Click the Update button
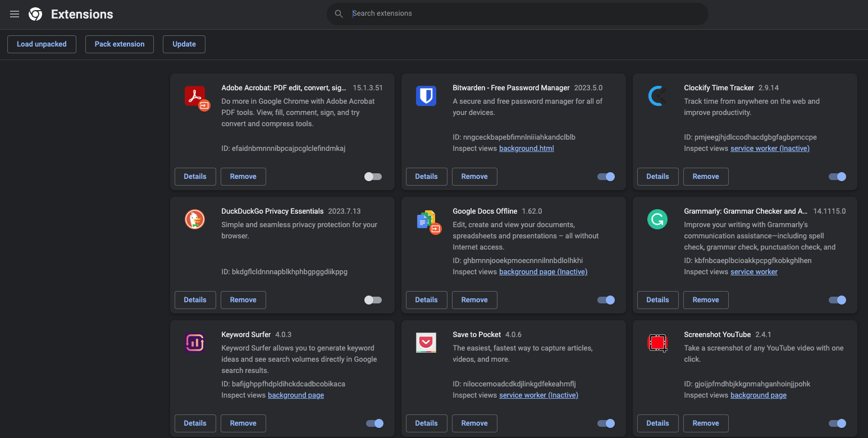868x438 pixels. [184, 44]
